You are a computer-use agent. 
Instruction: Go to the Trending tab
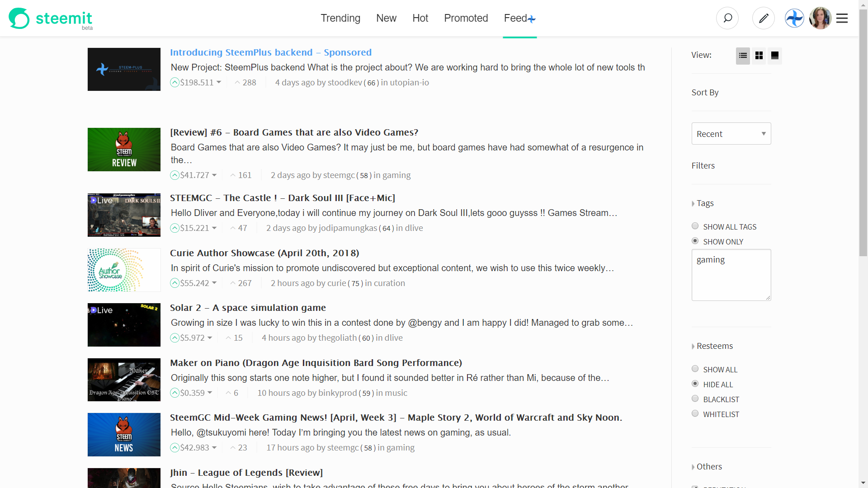(x=340, y=18)
